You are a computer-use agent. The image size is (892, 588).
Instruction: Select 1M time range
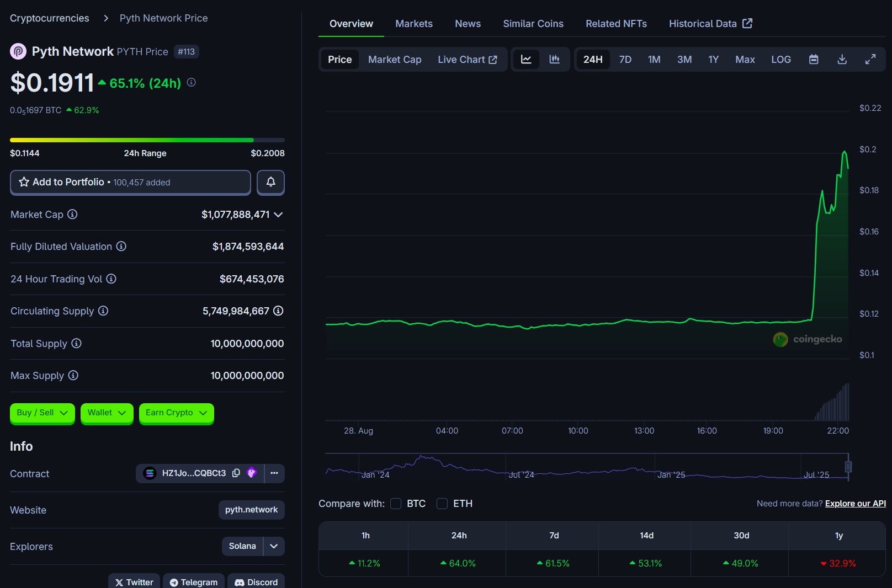click(654, 60)
